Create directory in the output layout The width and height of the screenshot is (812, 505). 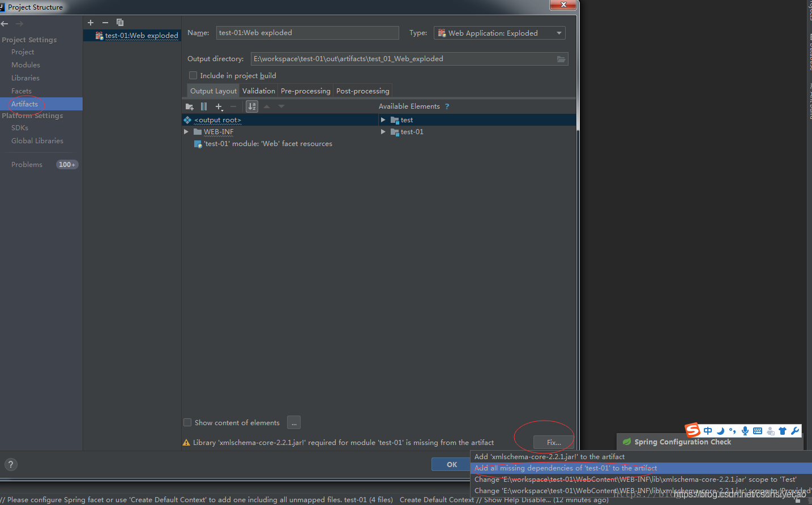190,106
